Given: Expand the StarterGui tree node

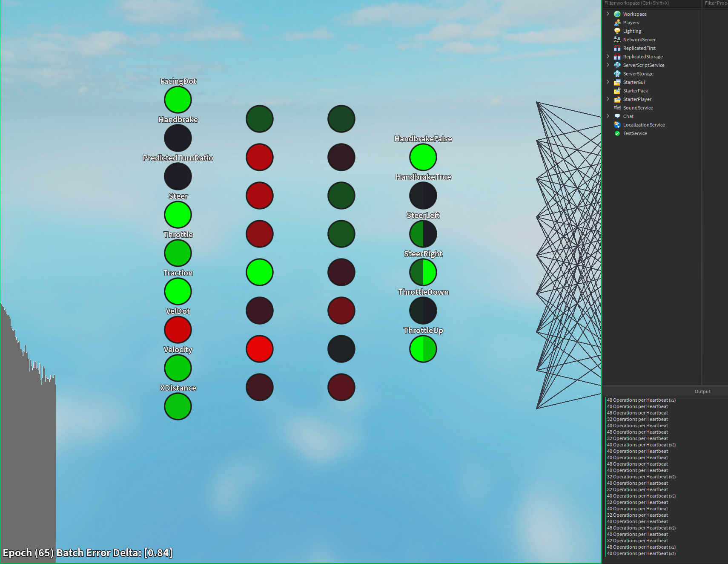Looking at the screenshot, I should point(608,82).
